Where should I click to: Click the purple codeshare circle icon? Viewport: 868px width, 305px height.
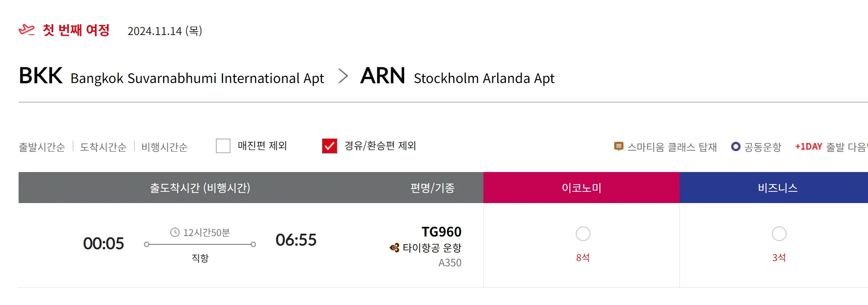click(x=736, y=147)
